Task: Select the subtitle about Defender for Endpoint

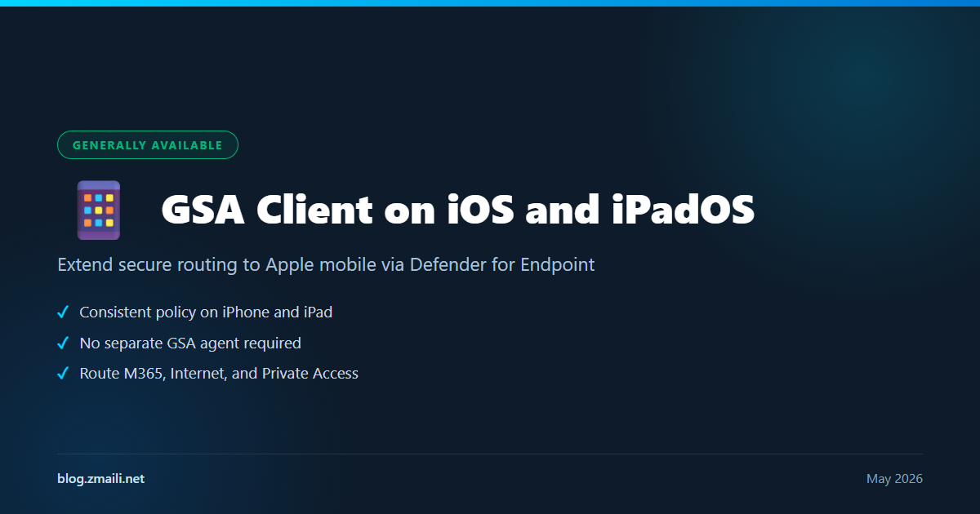Action: [x=326, y=264]
